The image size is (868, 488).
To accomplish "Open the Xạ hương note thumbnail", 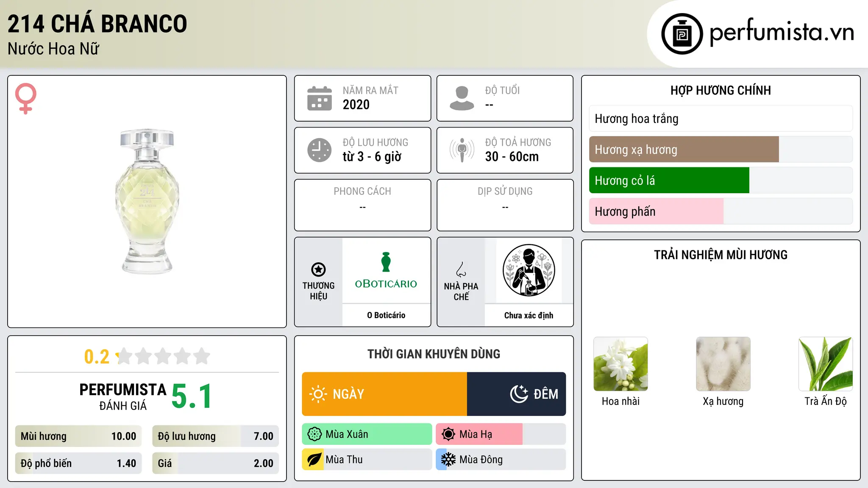I will 723,364.
